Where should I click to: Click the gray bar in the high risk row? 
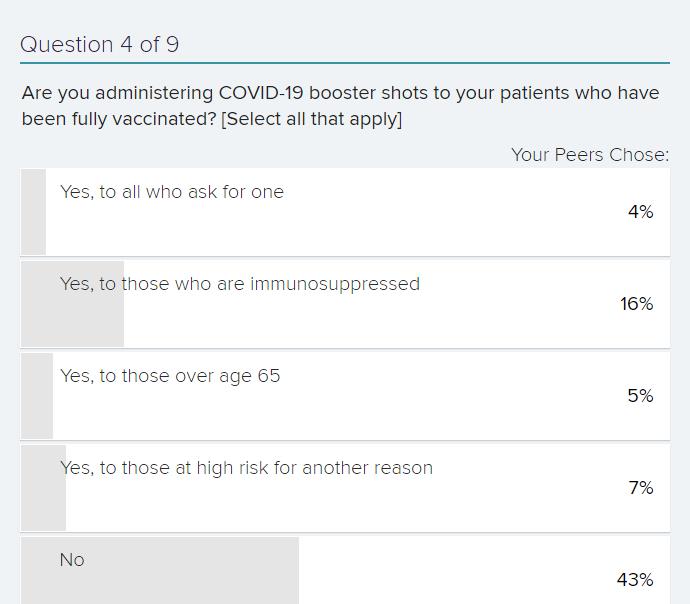[x=44, y=488]
